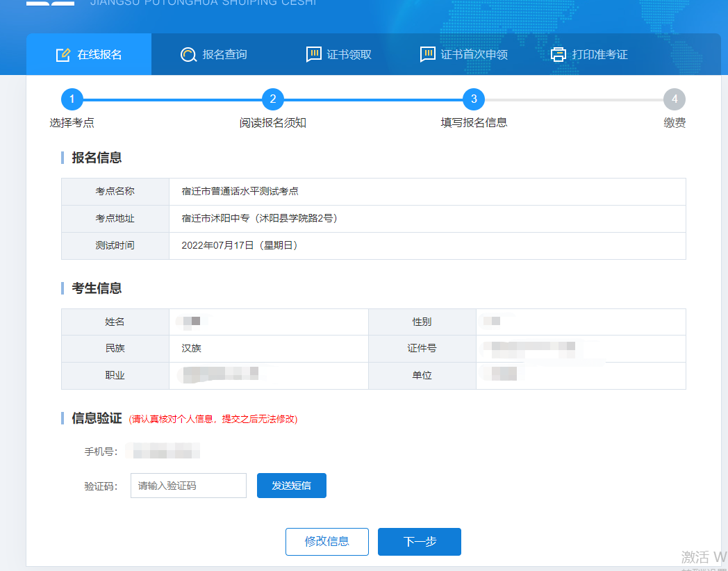The width and height of the screenshot is (728, 571).
Task: Click the 修改信息 button
Action: click(x=327, y=542)
